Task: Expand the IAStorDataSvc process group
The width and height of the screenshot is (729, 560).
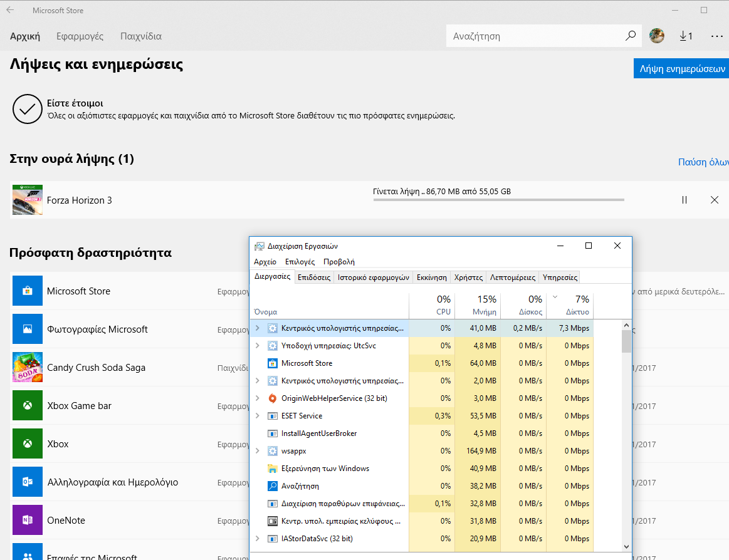Action: [x=258, y=539]
